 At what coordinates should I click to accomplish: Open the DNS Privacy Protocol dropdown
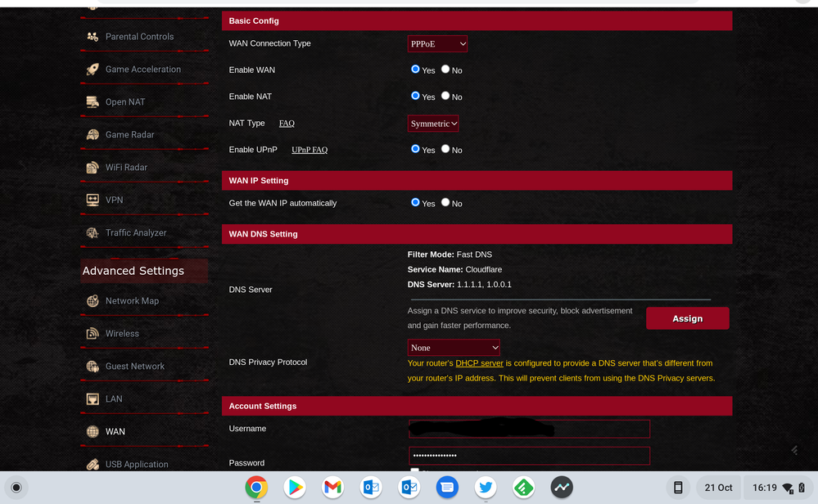tap(454, 348)
